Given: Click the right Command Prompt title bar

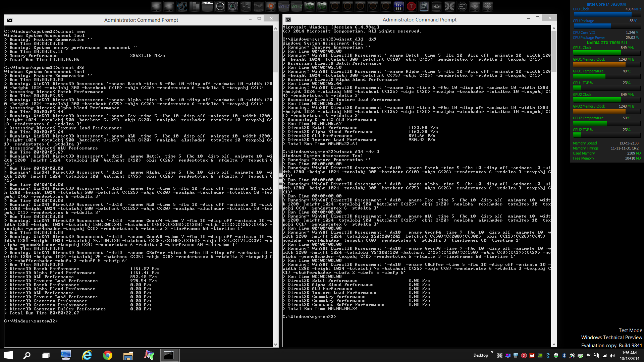Looking at the screenshot, I should pyautogui.click(x=419, y=20).
